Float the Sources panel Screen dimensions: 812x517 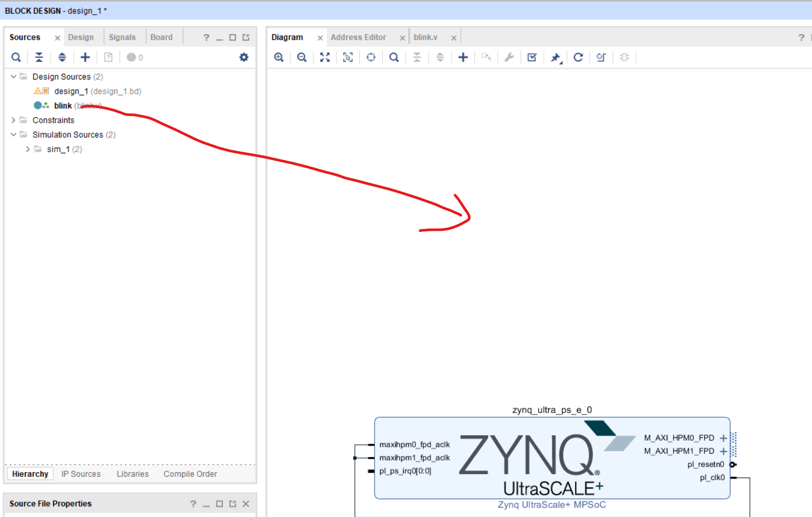(246, 37)
